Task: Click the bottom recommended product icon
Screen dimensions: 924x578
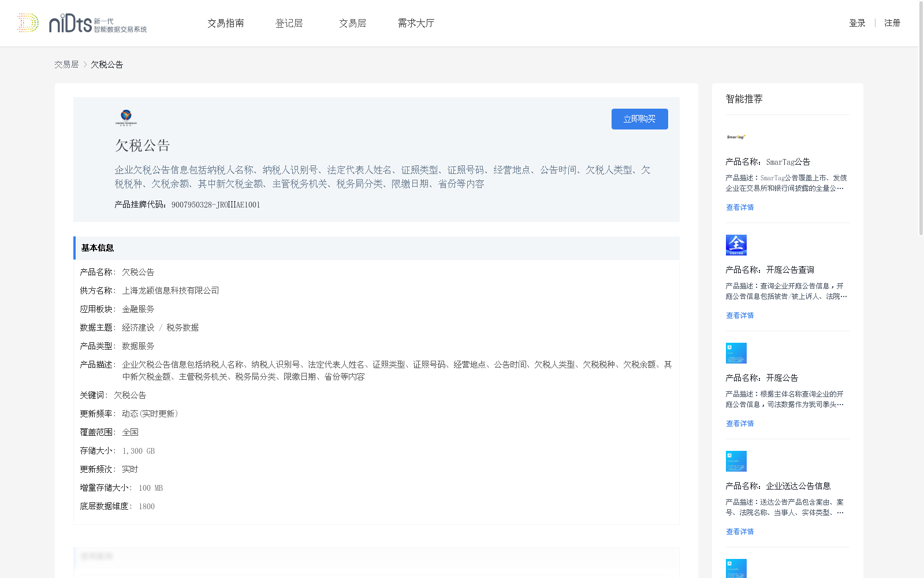Action: (736, 568)
